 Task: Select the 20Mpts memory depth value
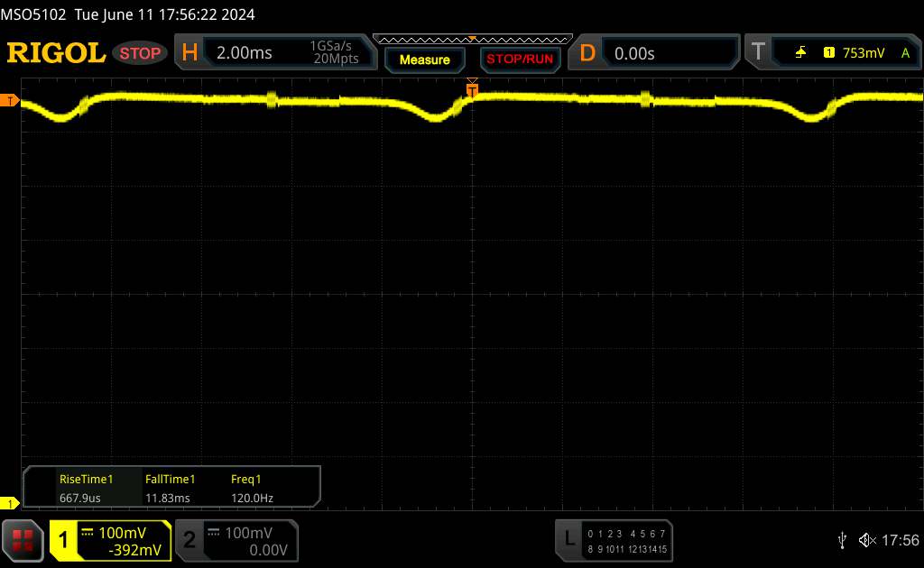pyautogui.click(x=336, y=59)
